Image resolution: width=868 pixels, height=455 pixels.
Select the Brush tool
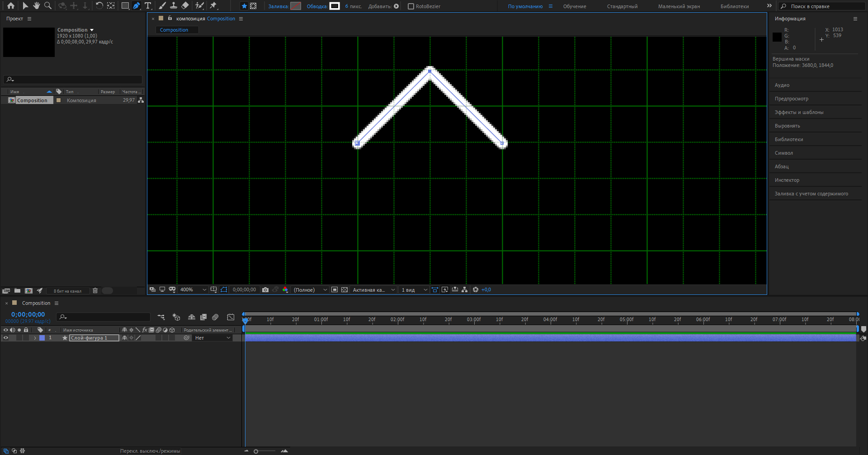tap(162, 6)
